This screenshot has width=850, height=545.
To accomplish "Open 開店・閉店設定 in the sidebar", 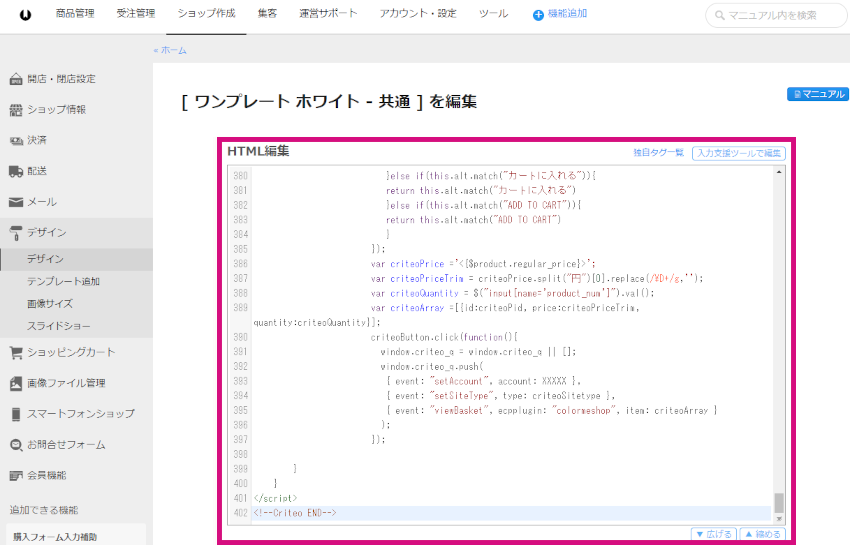I will (x=61, y=79).
